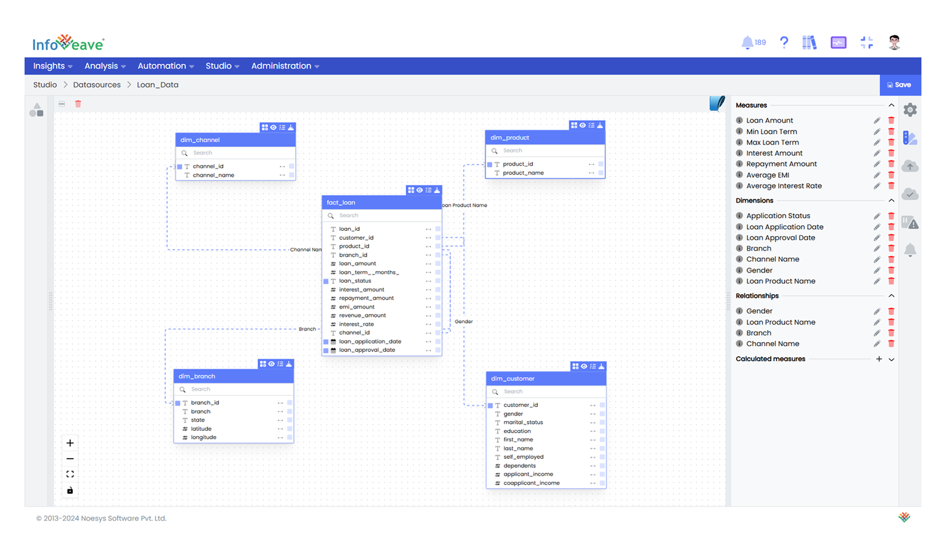946x560 pixels.
Task: Open the settings gear in right sidebar
Action: 910,110
